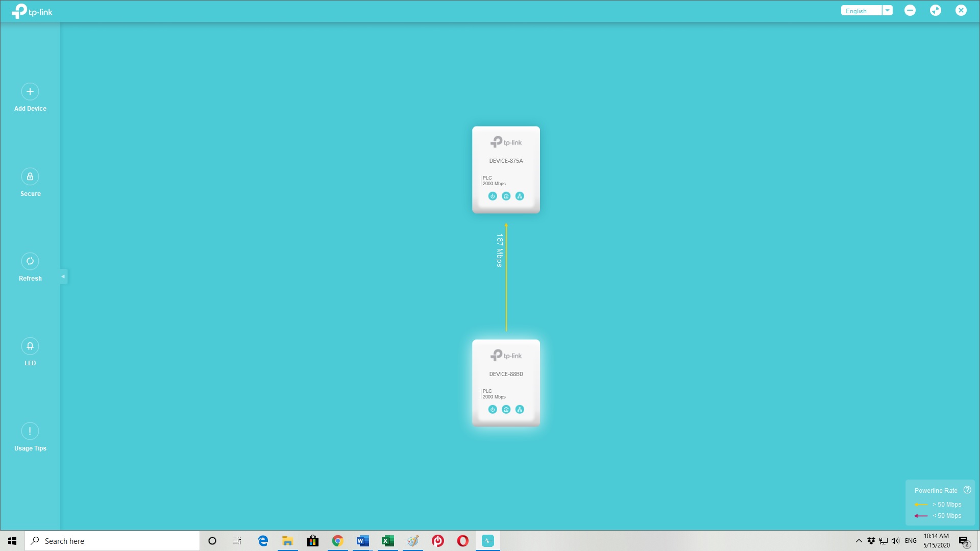This screenshot has width=980, height=551.
Task: Open the LED bell icon
Action: 30,346
